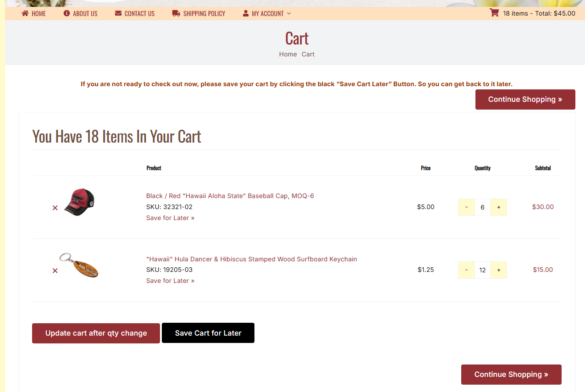
Task: Click the black Save Cart for Later button
Action: [x=208, y=333]
